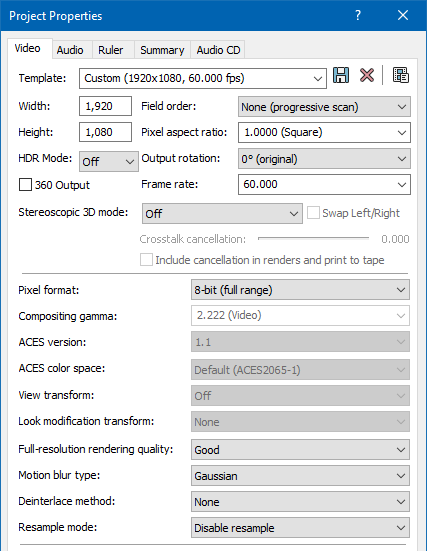427x551 pixels.
Task: Click the match media video settings icon
Action: tap(400, 75)
